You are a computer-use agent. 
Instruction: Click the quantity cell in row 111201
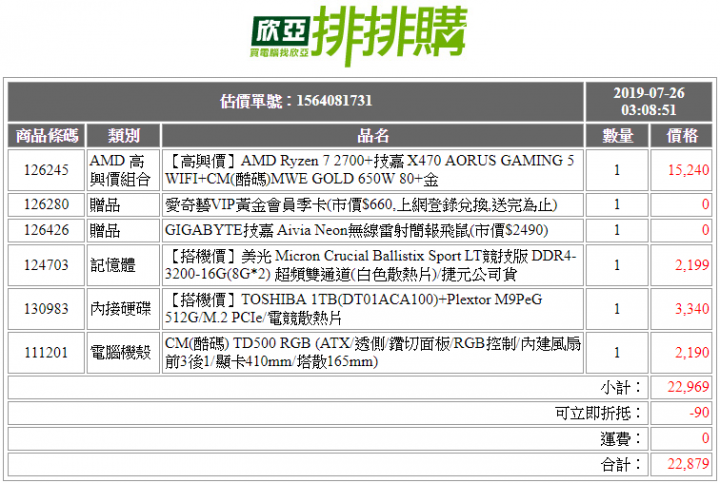[617, 353]
